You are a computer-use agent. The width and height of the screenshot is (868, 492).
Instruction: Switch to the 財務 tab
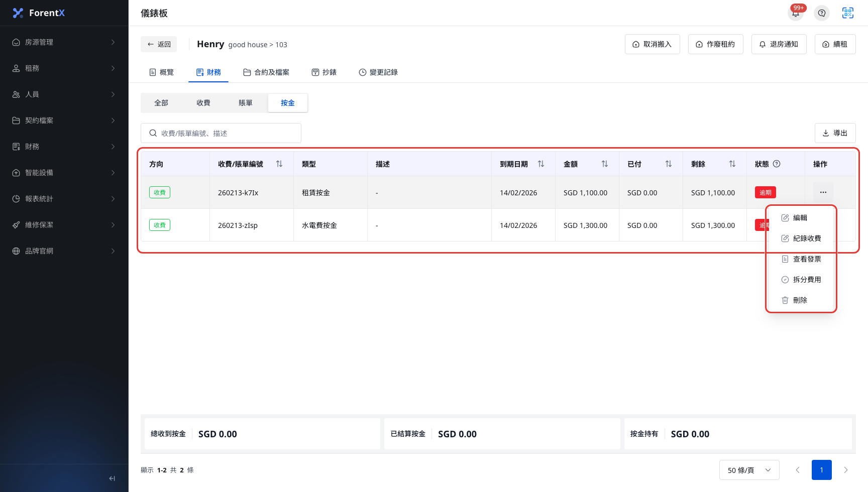point(208,72)
